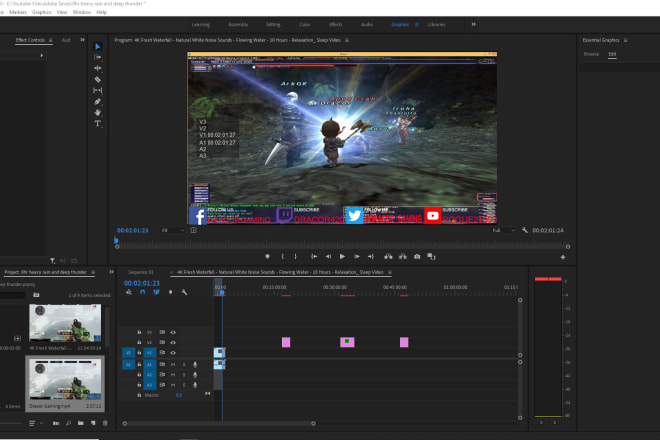Open the Button Editor plus icon
This screenshot has width=660, height=440.
(563, 257)
